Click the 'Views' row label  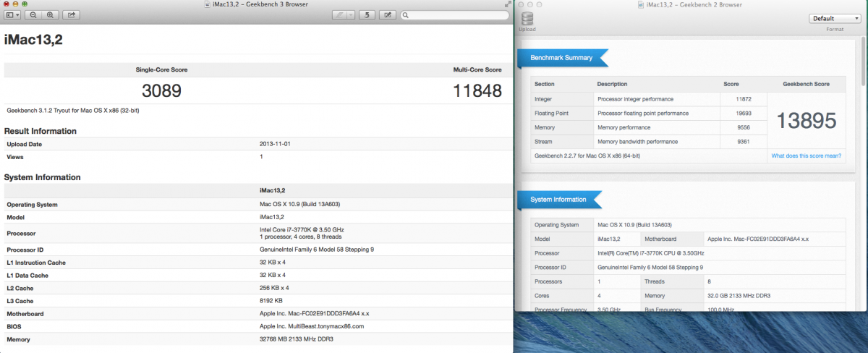tap(14, 157)
